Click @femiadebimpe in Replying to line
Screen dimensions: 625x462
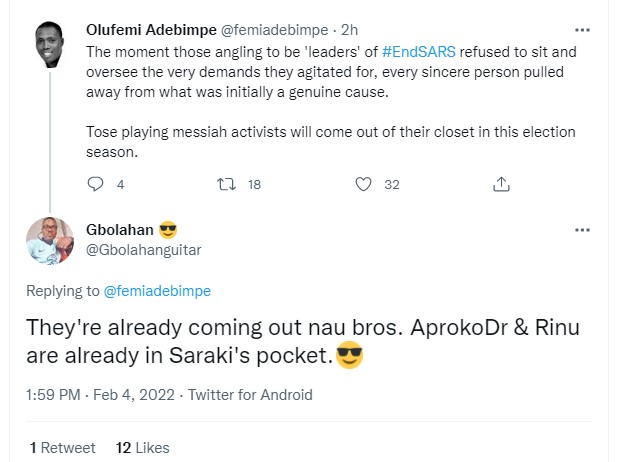click(157, 291)
